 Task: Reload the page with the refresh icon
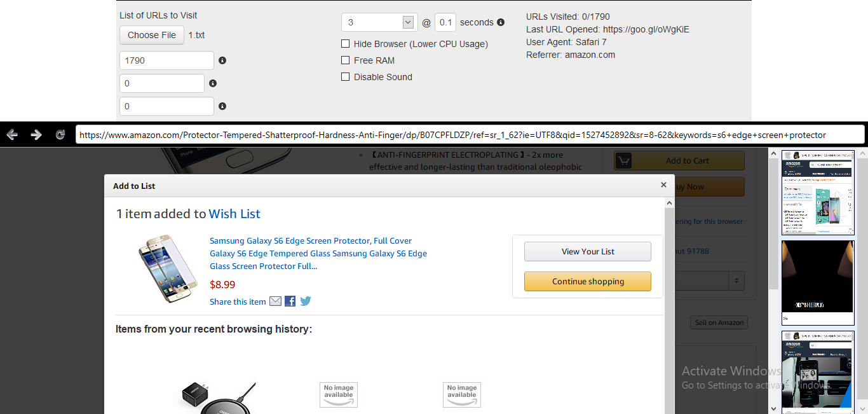point(60,135)
